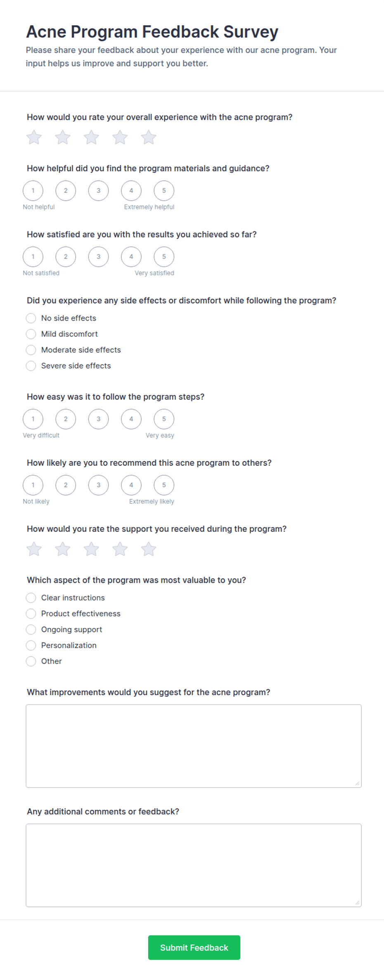The height and width of the screenshot is (980, 384).
Task: Choose 1, Very difficult, for program steps
Action: click(x=33, y=419)
